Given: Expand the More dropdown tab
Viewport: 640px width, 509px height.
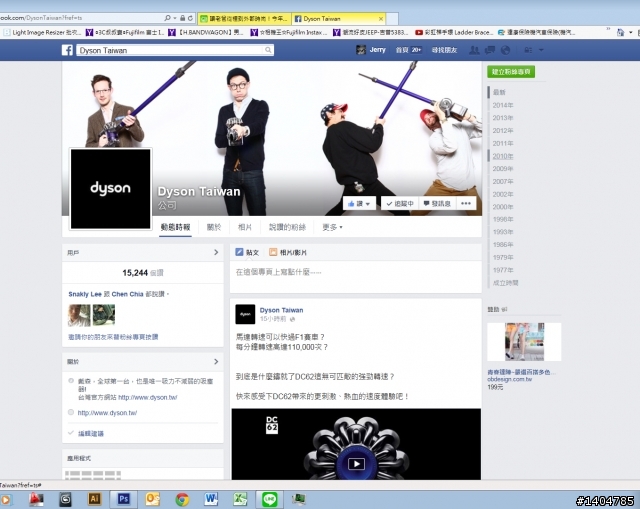Looking at the screenshot, I should [x=332, y=227].
